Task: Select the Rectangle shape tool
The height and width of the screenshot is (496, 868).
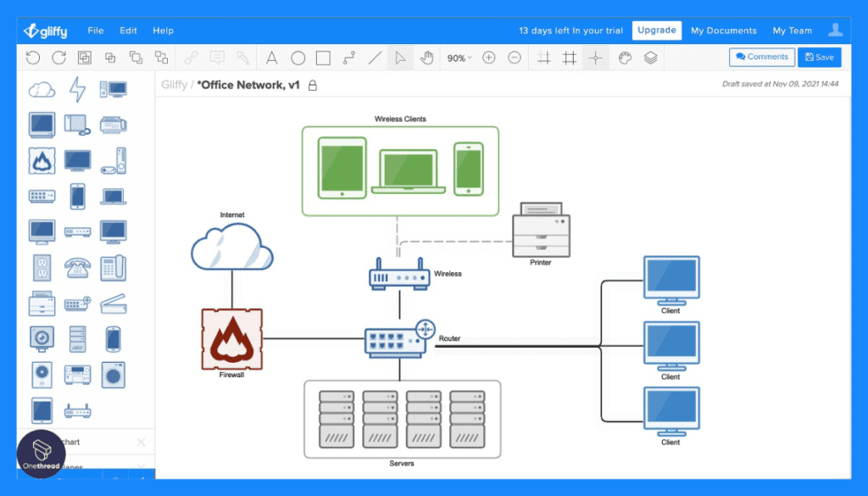Action: click(x=323, y=58)
